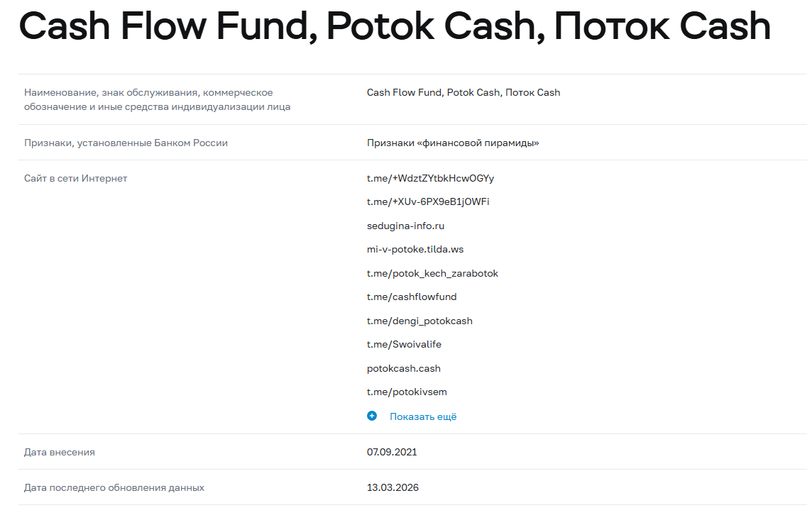This screenshot has height=520, width=812.
Task: Click the last update date 13.03.2026
Action: [393, 487]
